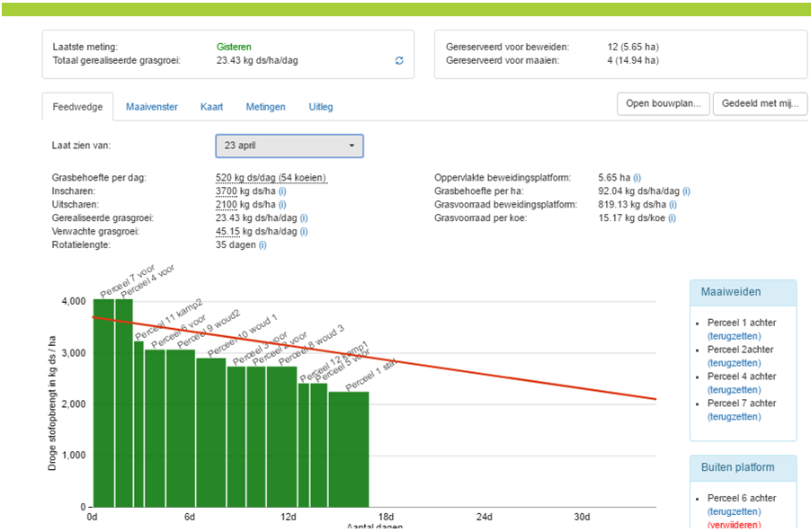The width and height of the screenshot is (811, 532).
Task: Edit the 520 kg ds/dag grasbehoefte value
Action: 271,178
